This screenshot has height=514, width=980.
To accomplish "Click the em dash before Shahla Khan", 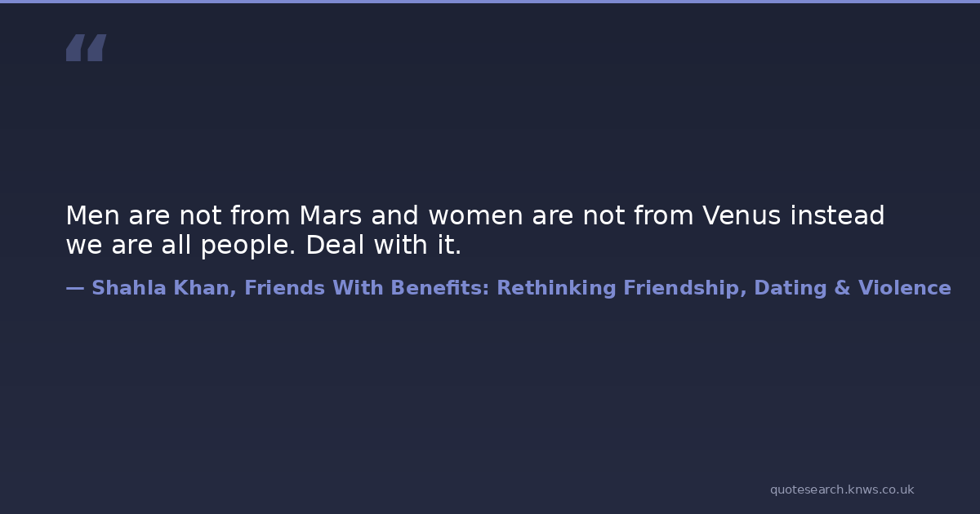I will (74, 288).
